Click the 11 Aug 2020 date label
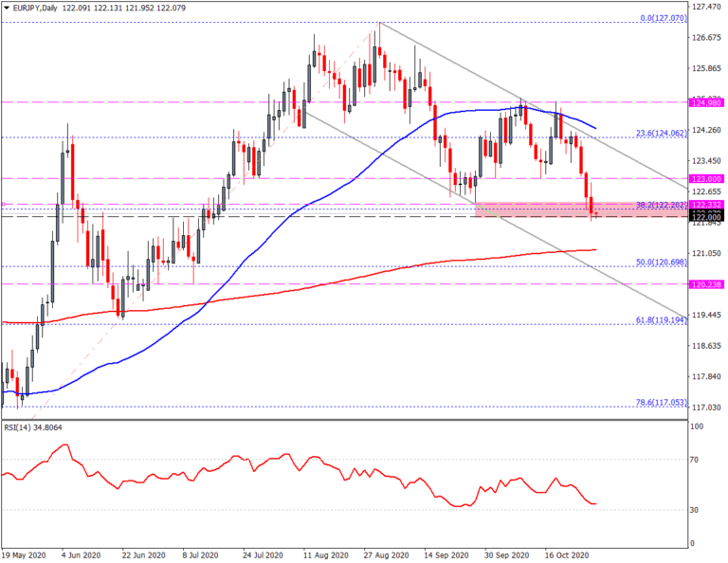The image size is (728, 563). click(x=325, y=555)
